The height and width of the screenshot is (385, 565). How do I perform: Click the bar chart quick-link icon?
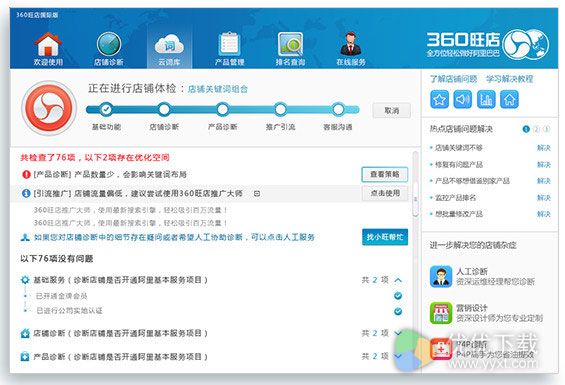coord(486,99)
